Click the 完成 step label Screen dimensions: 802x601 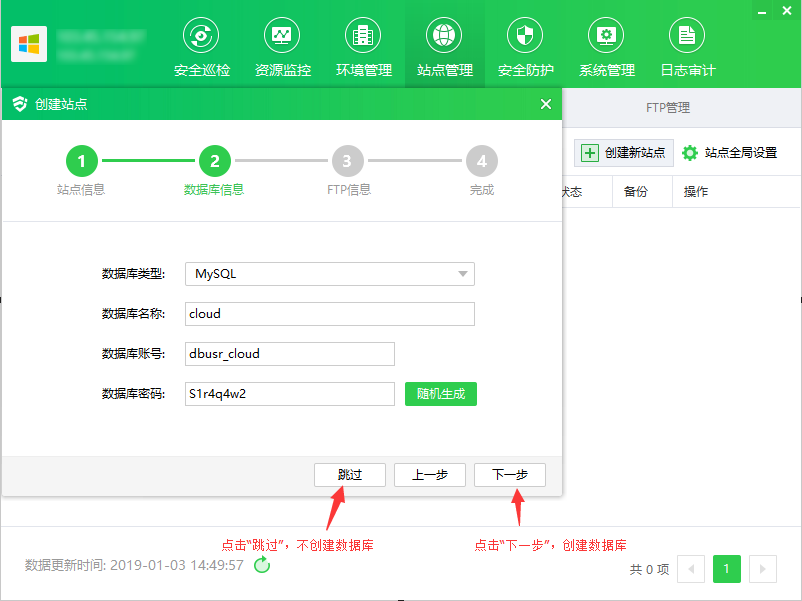pos(482,190)
